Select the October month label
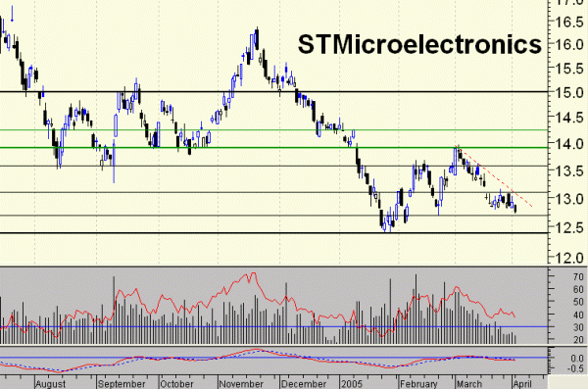Screen dimensions: 588x389 coord(176,384)
